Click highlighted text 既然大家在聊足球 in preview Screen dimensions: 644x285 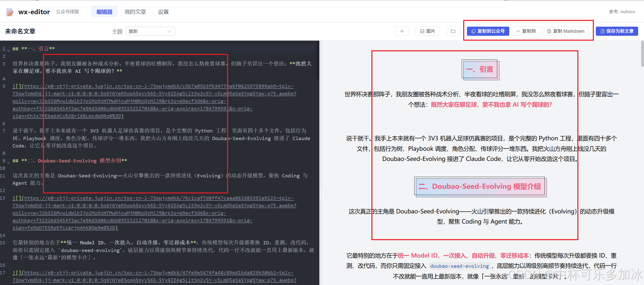454,105
